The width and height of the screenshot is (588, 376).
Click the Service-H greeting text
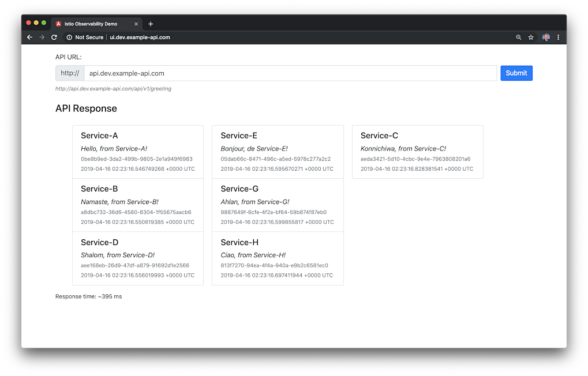[253, 255]
